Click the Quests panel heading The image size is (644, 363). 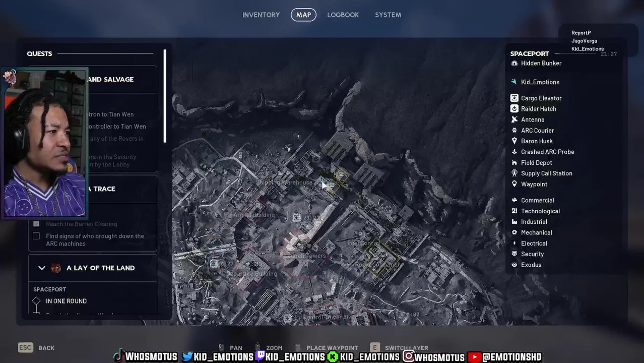coord(39,53)
